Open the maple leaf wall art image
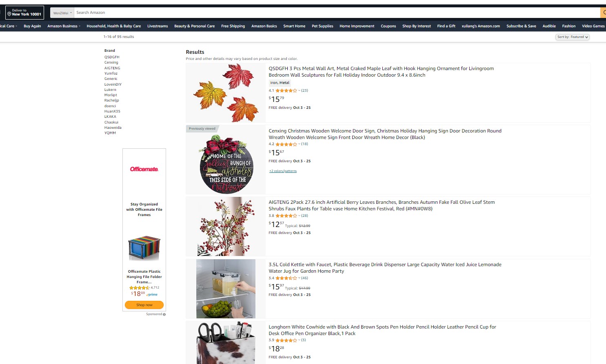Viewport: 606px width, 364px height. click(226, 93)
